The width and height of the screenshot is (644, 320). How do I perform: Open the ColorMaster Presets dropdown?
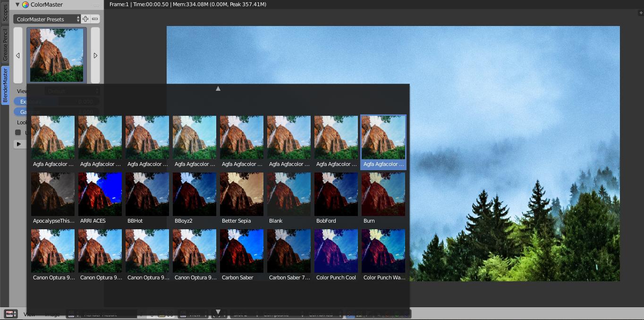pyautogui.click(x=47, y=19)
